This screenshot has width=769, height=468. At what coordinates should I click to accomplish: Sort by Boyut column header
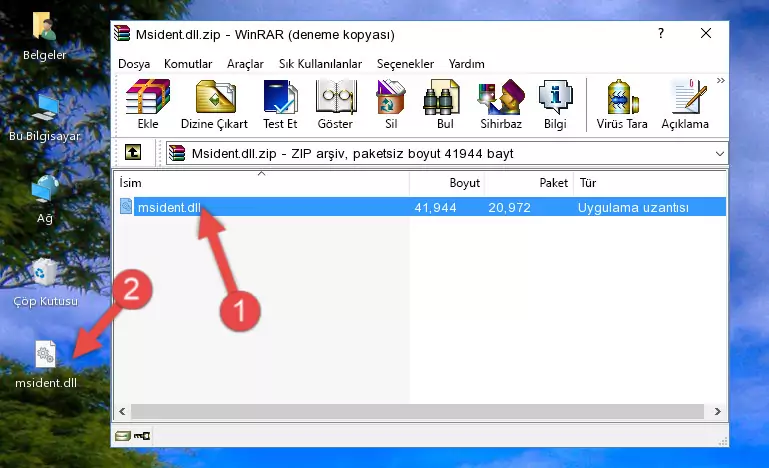[447, 182]
